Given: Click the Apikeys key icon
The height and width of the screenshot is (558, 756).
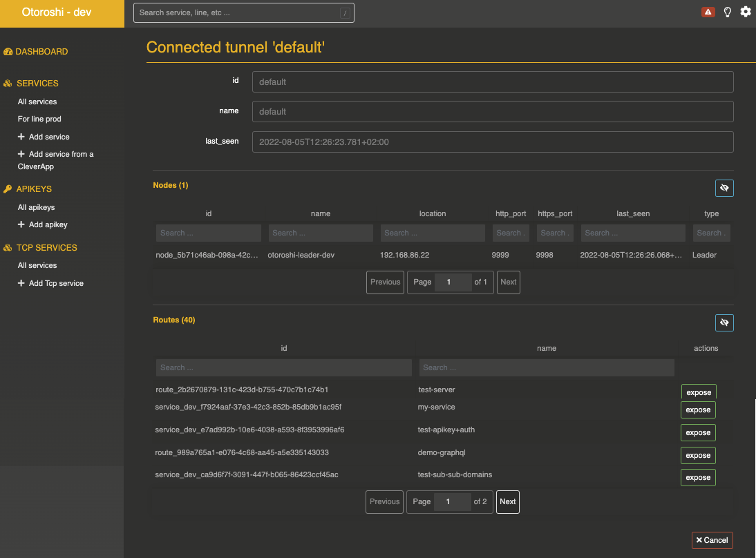Looking at the screenshot, I should click(x=8, y=189).
